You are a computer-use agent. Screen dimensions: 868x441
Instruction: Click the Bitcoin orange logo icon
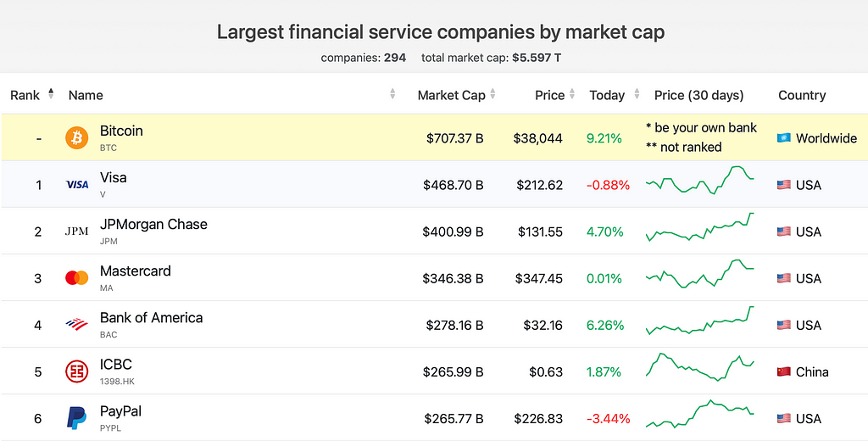[77, 138]
